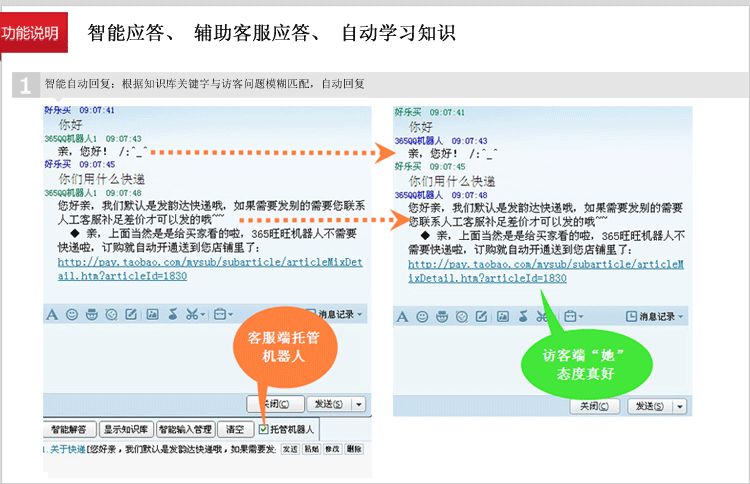Click the shake-window icon in the left chat toolbar
The width and height of the screenshot is (750, 484).
click(x=111, y=314)
